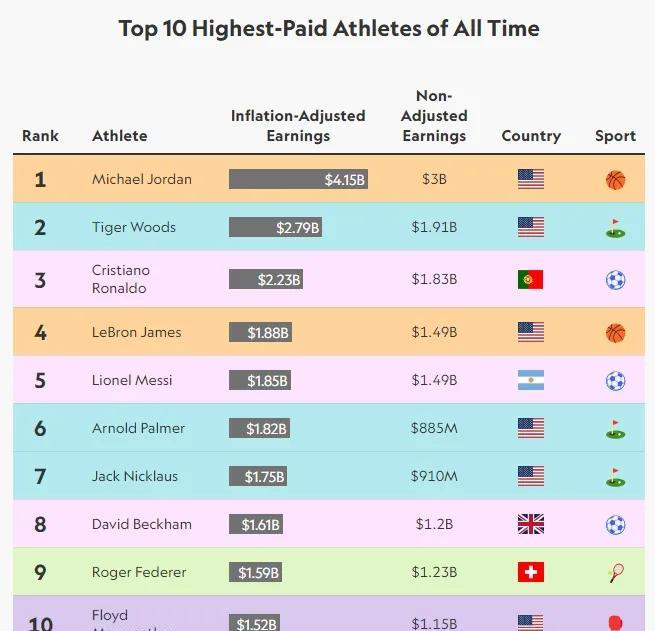Click the Michael Jordan athlete name

click(x=142, y=179)
